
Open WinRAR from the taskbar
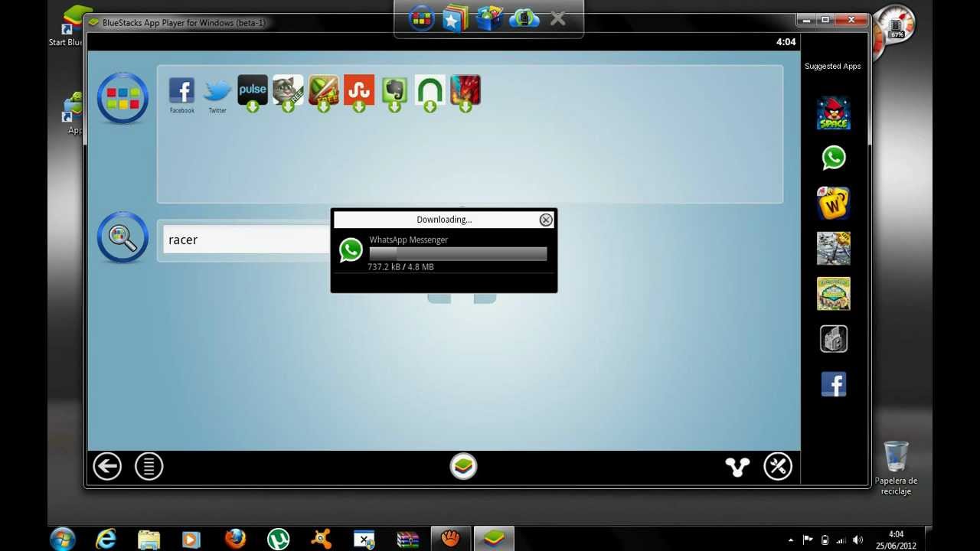(407, 539)
